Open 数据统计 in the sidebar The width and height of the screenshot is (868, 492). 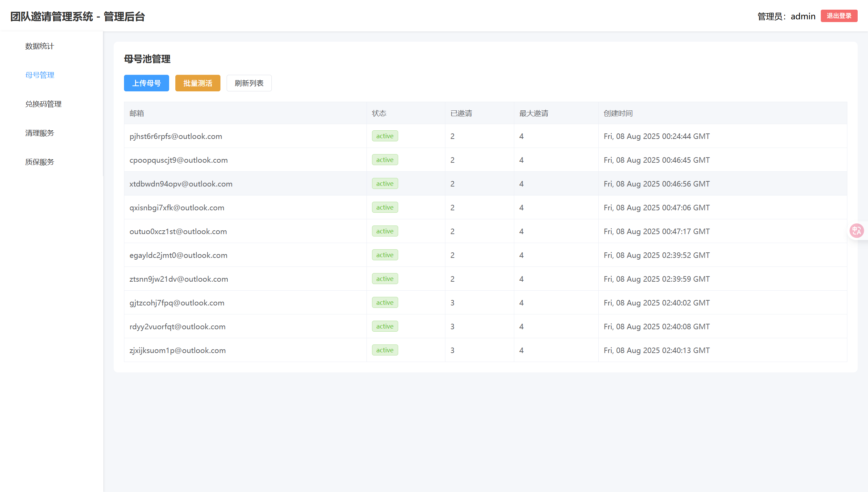click(x=40, y=46)
